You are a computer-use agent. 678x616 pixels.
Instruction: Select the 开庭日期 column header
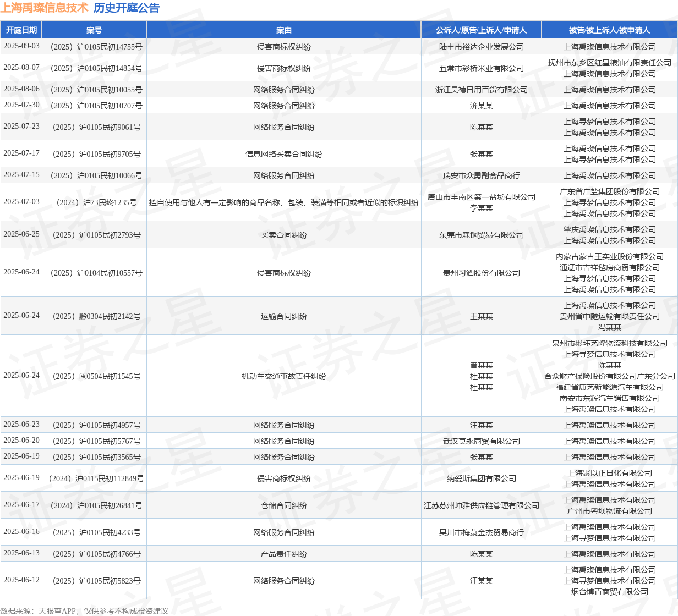click(21, 30)
